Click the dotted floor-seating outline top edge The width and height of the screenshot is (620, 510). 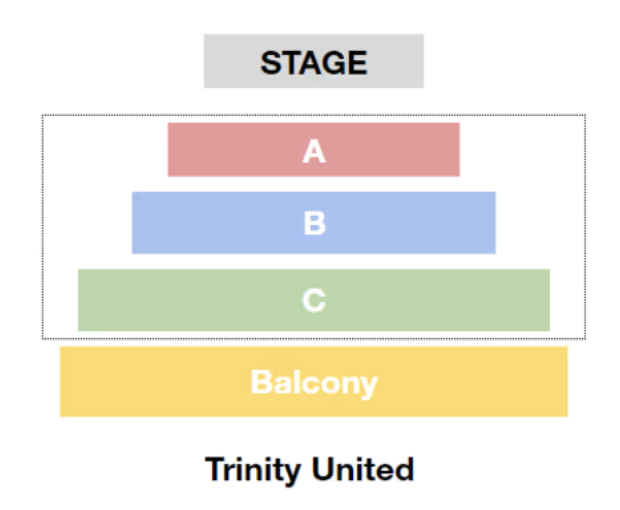(x=314, y=115)
